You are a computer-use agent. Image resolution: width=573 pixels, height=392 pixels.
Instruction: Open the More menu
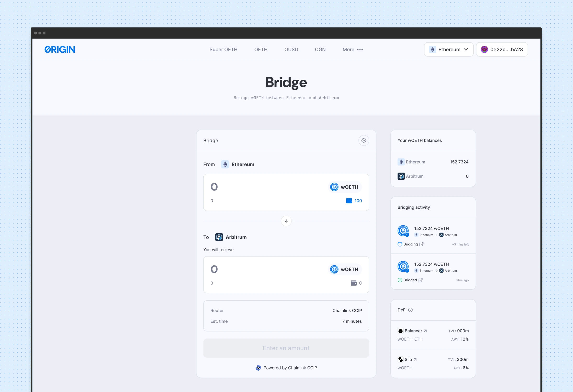tap(353, 50)
